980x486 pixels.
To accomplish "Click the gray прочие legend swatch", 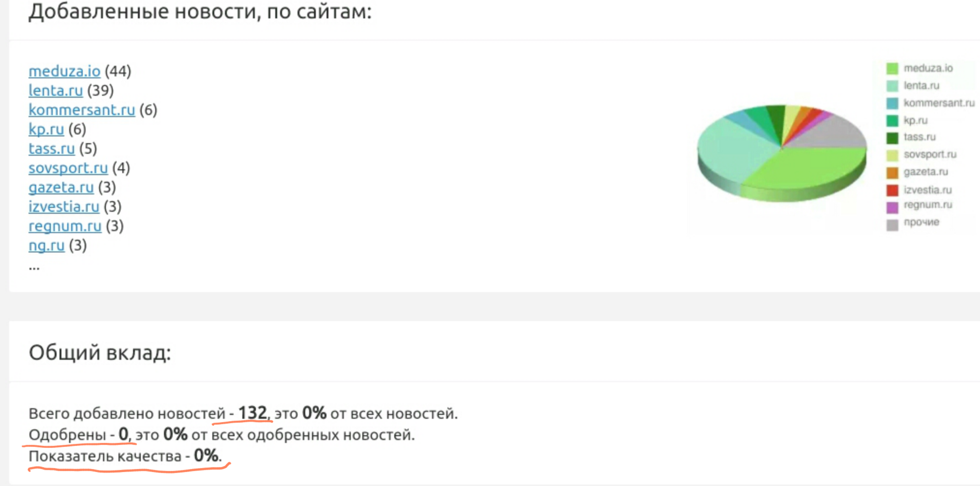I will pos(892,224).
